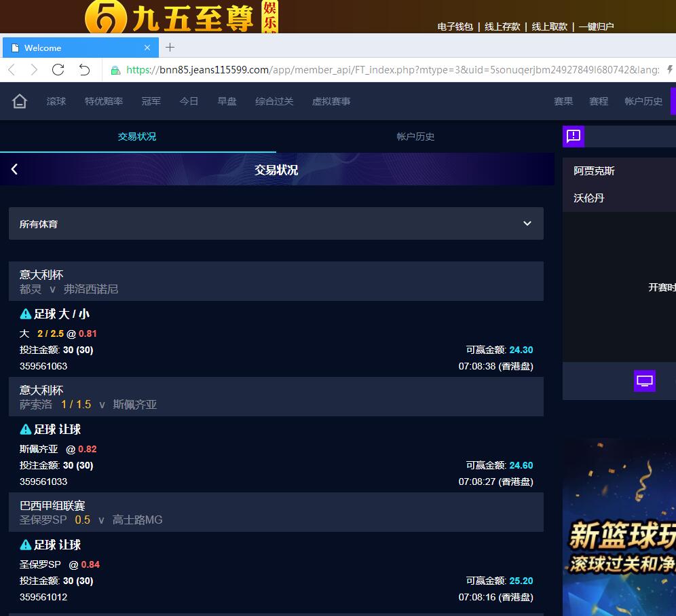Click team name 沃伦丹 in right panel
This screenshot has width=676, height=616.
pos(589,198)
